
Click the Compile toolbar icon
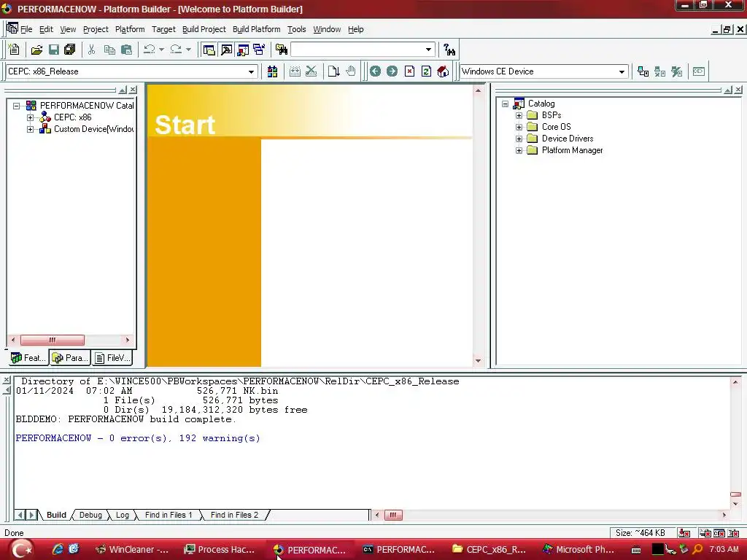click(x=295, y=71)
